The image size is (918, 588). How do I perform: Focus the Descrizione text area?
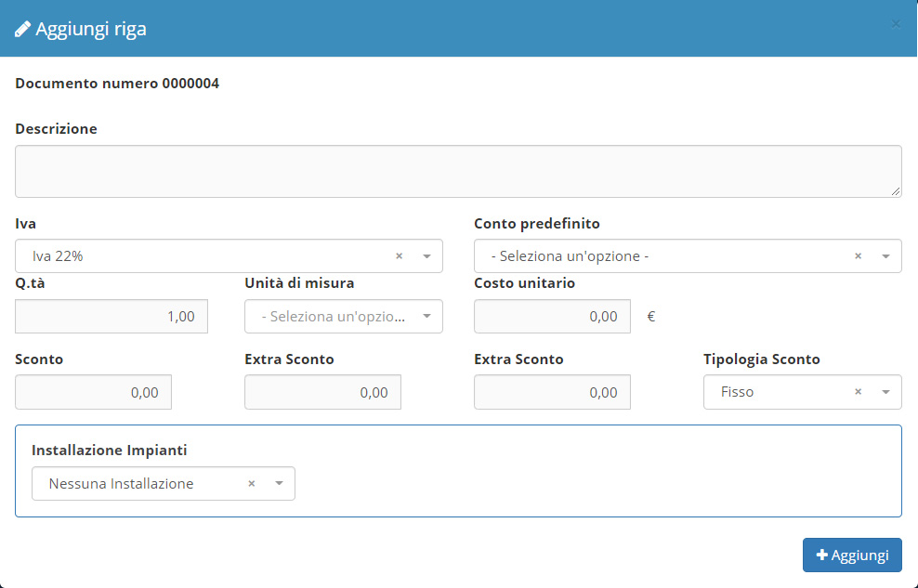point(458,171)
